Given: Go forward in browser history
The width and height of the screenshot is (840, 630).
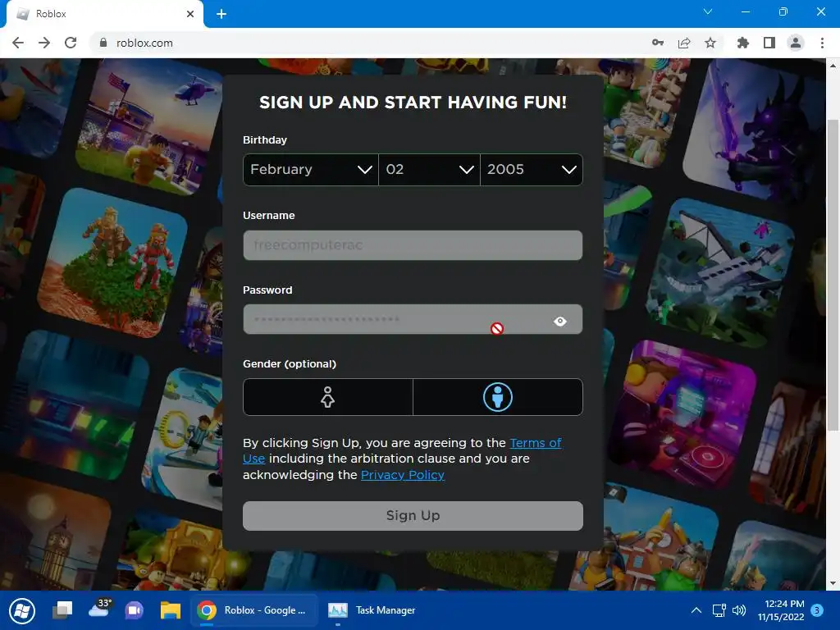Looking at the screenshot, I should tap(44, 43).
